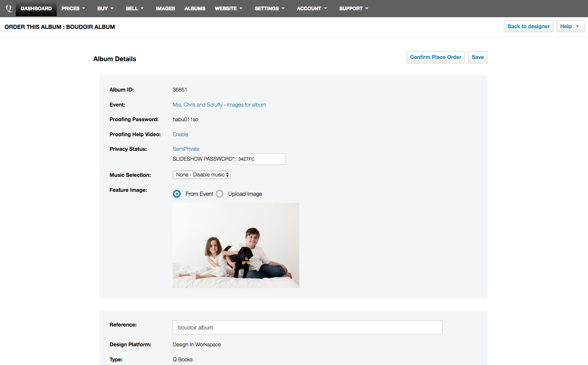Select the Upload Image radio button
Image resolution: width=588 pixels, height=365 pixels.
tap(220, 194)
